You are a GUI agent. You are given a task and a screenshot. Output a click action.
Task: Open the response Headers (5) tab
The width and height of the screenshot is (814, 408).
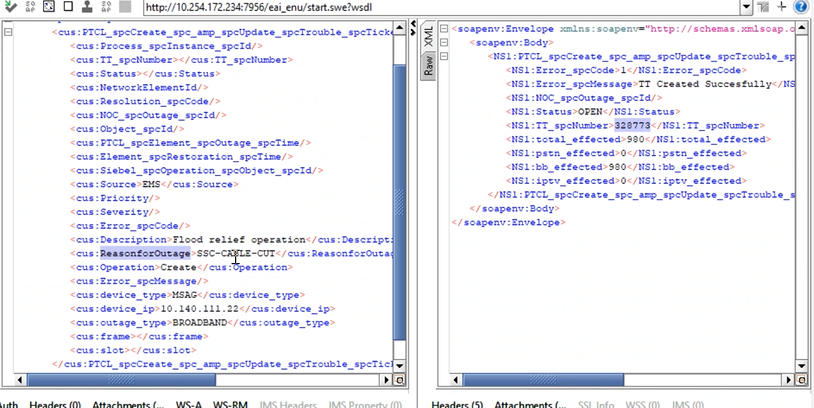tap(458, 403)
